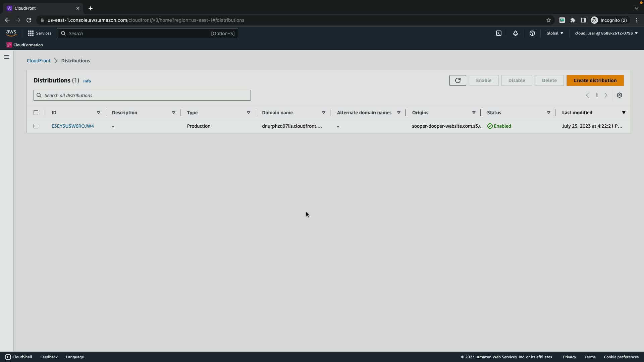Select all distributions checkbox in header
The height and width of the screenshot is (362, 644).
36,113
